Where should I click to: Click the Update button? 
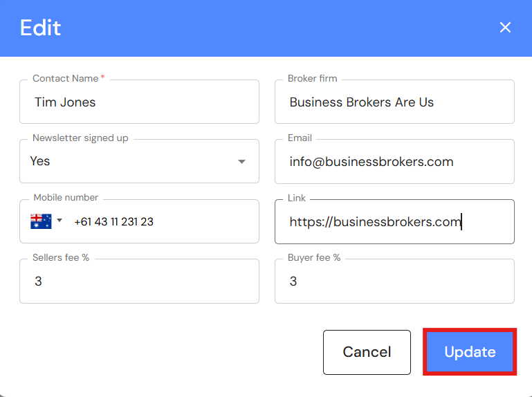coord(470,352)
